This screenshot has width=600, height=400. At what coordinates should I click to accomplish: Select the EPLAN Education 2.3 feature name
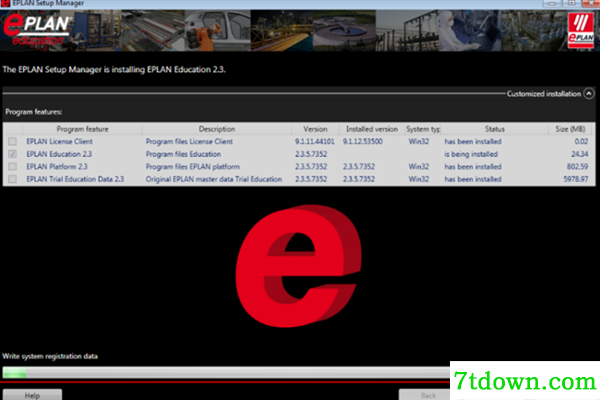(59, 154)
